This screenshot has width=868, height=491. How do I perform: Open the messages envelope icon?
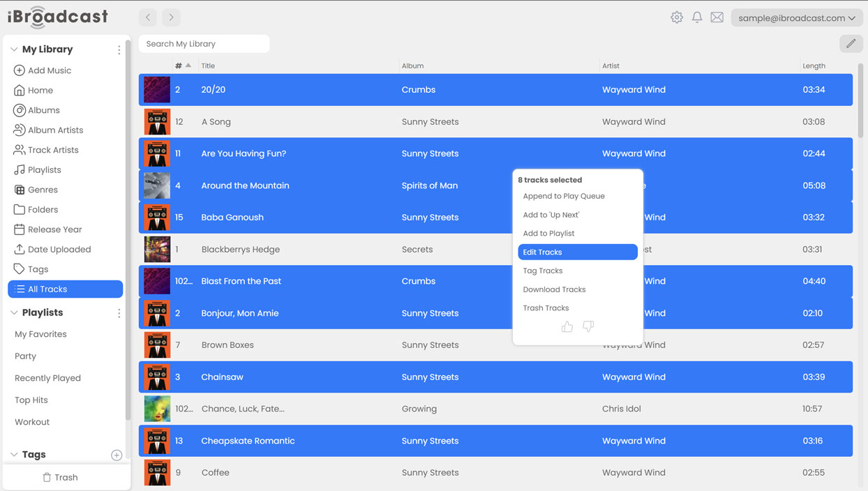pos(717,17)
